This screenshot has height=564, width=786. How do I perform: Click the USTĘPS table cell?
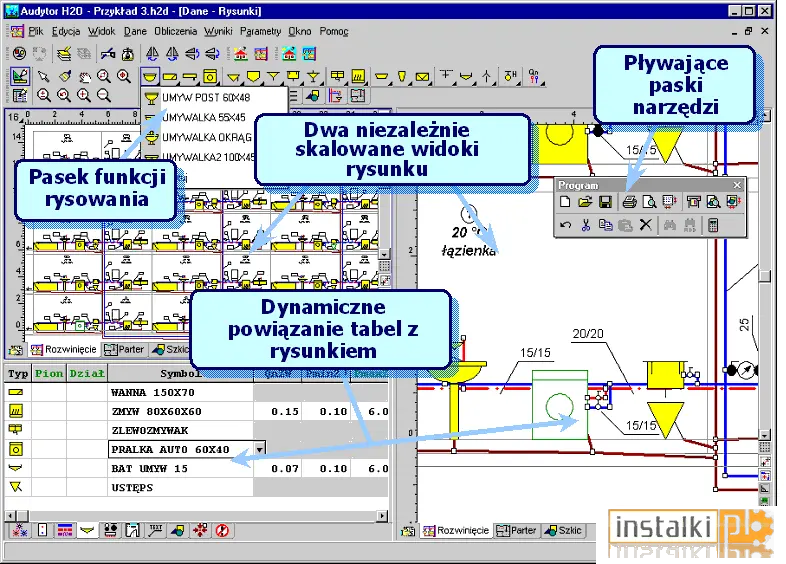tap(180, 487)
